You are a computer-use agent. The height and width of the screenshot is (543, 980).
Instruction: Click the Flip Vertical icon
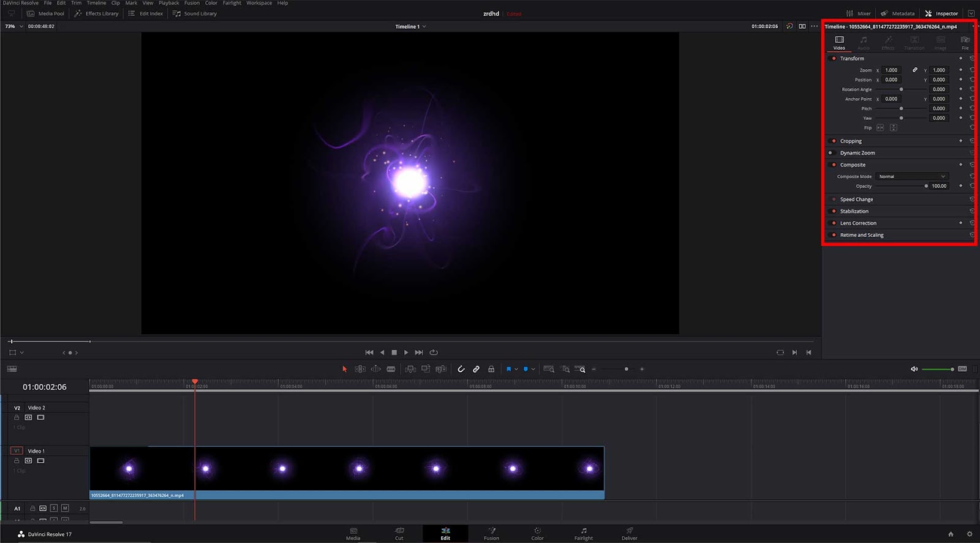click(x=894, y=128)
